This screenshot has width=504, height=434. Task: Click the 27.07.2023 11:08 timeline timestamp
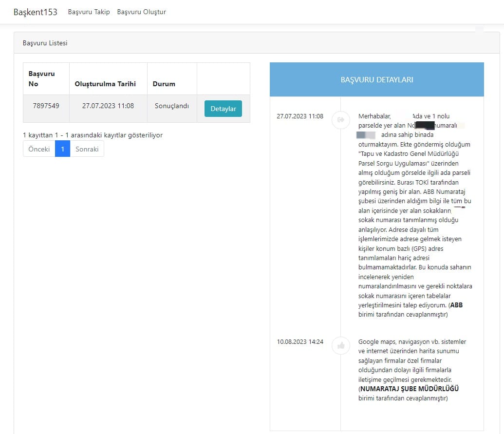300,116
